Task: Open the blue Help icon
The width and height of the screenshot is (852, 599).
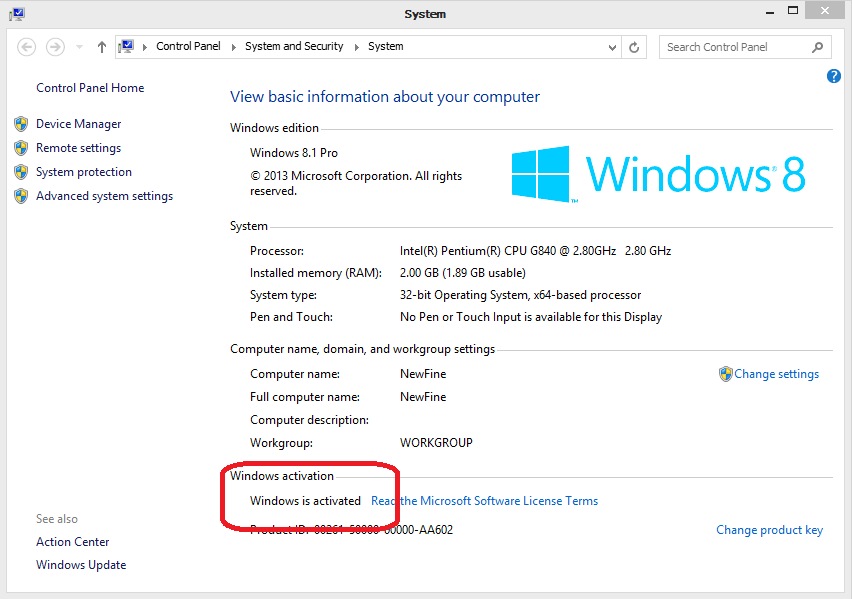Action: 834,76
